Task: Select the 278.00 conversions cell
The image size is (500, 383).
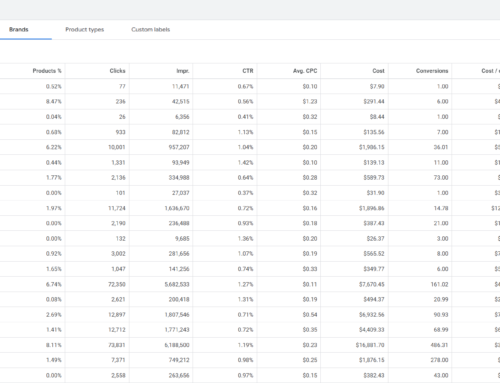Action: coord(439,360)
